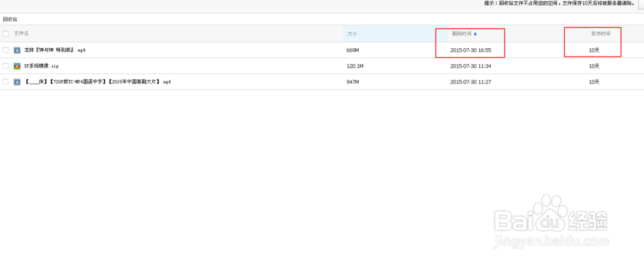This screenshot has width=644, height=263.
Task: Open the file 龙珠『神与神 特别版』.mp4
Action: (x=55, y=50)
